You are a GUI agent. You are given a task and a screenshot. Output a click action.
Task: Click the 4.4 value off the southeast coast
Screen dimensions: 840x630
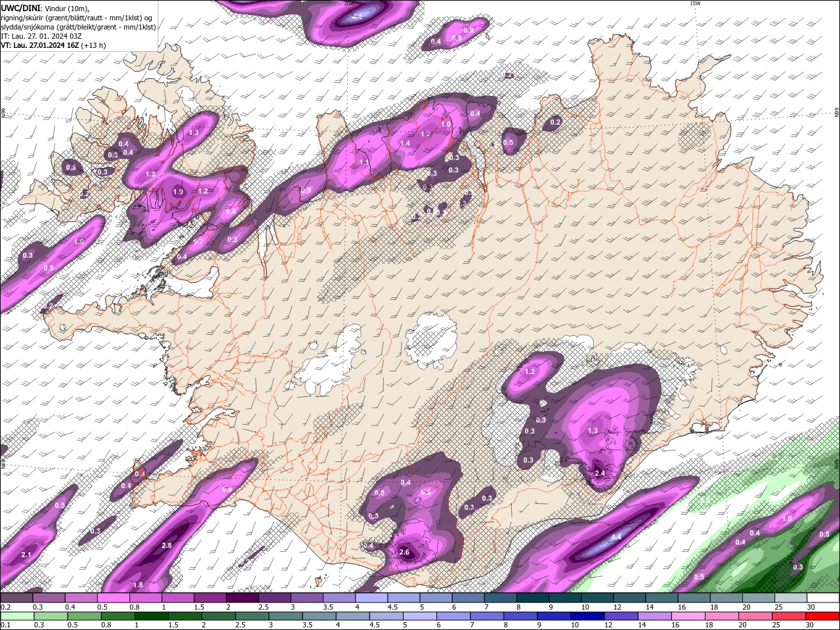[x=616, y=537]
